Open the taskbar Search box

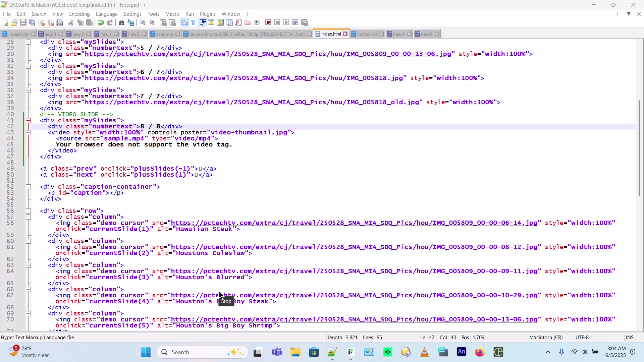click(202, 352)
